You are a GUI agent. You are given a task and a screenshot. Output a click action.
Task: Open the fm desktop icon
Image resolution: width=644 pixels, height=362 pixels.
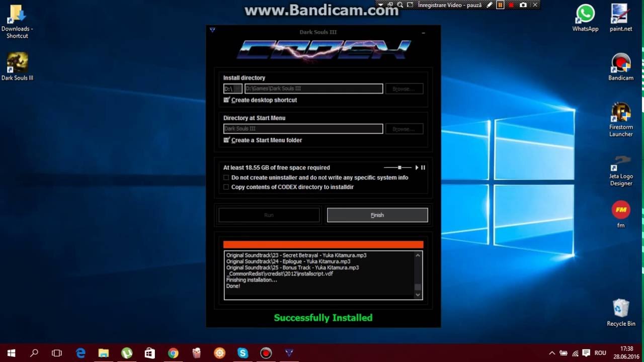point(621,215)
